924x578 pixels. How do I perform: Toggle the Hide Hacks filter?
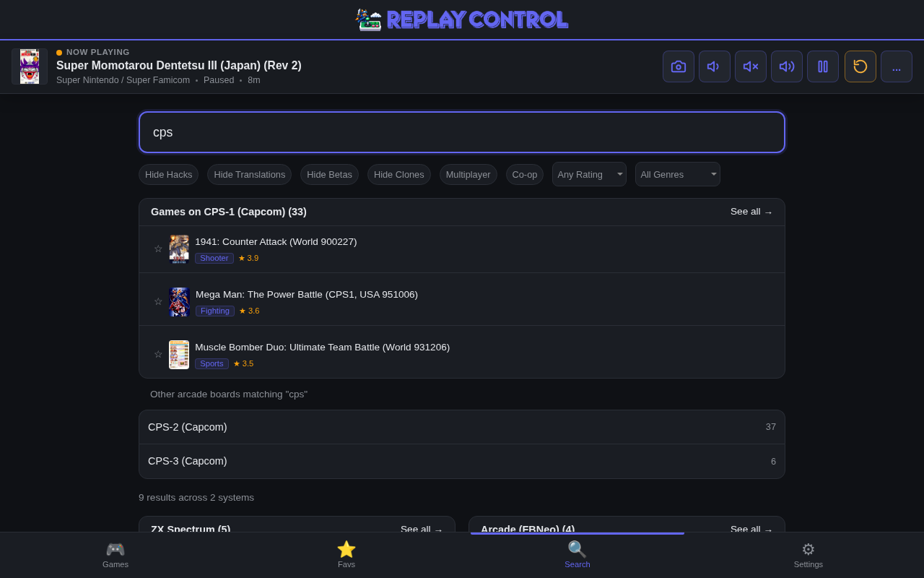coord(169,175)
